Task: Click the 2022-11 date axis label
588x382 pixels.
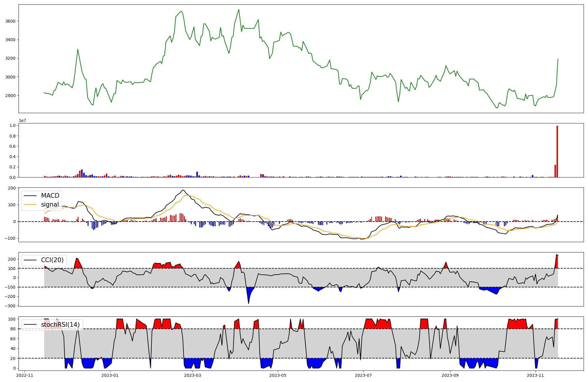Action: pyautogui.click(x=25, y=375)
